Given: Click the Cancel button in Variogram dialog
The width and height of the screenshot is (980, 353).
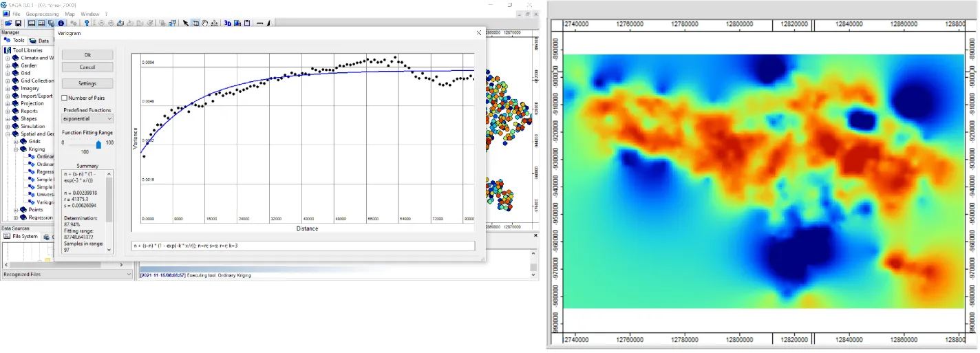Looking at the screenshot, I should [87, 67].
